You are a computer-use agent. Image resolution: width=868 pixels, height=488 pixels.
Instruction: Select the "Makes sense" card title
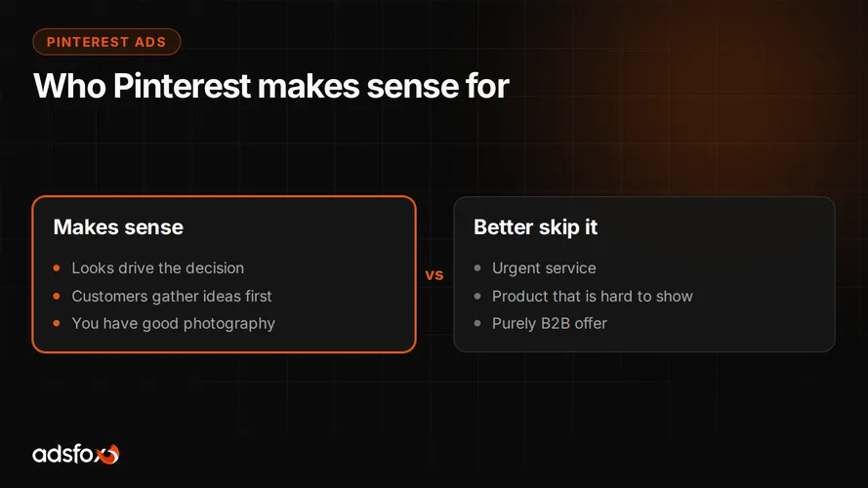coord(118,226)
